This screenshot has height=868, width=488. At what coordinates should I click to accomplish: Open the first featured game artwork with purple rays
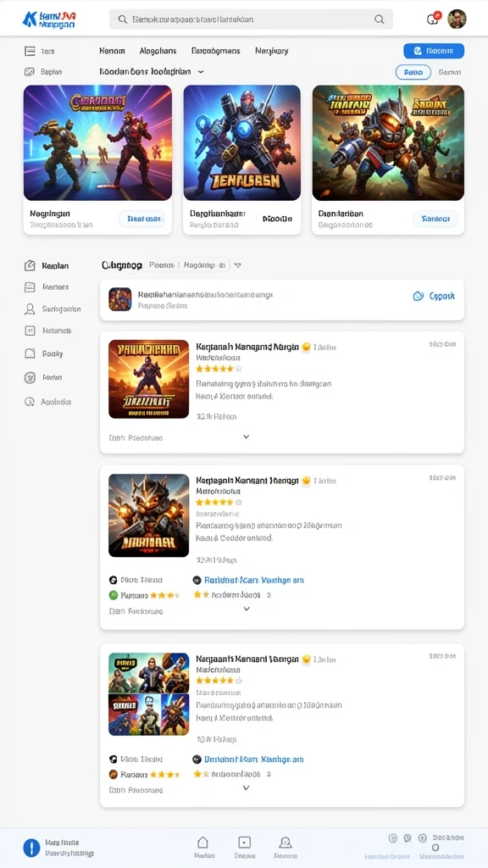click(x=98, y=142)
